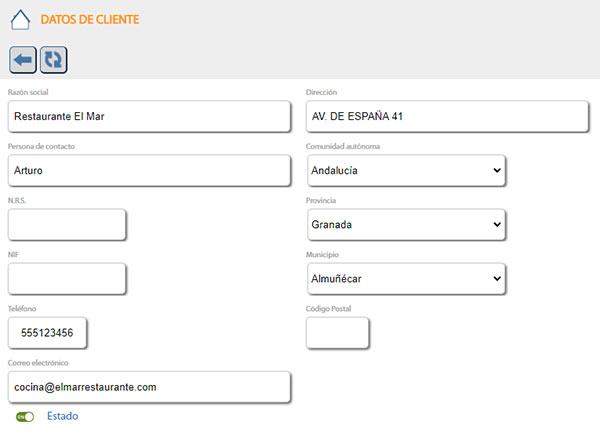Click the Provincia label

pos(321,200)
